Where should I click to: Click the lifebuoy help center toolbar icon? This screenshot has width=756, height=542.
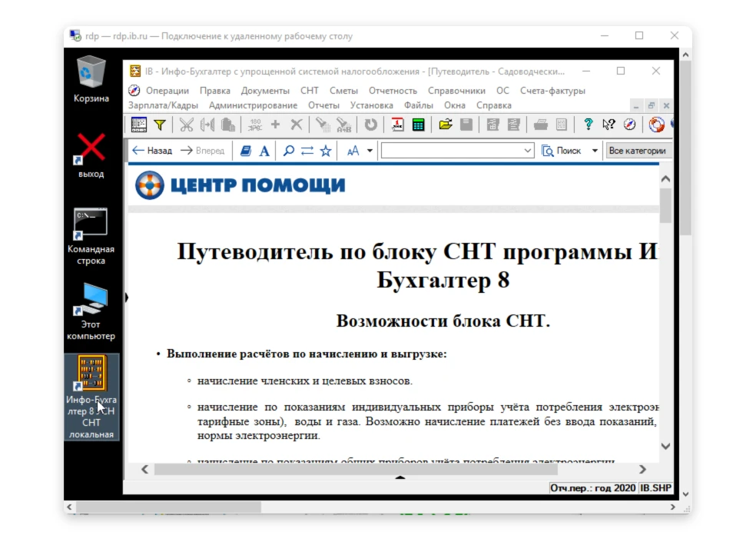click(x=656, y=125)
